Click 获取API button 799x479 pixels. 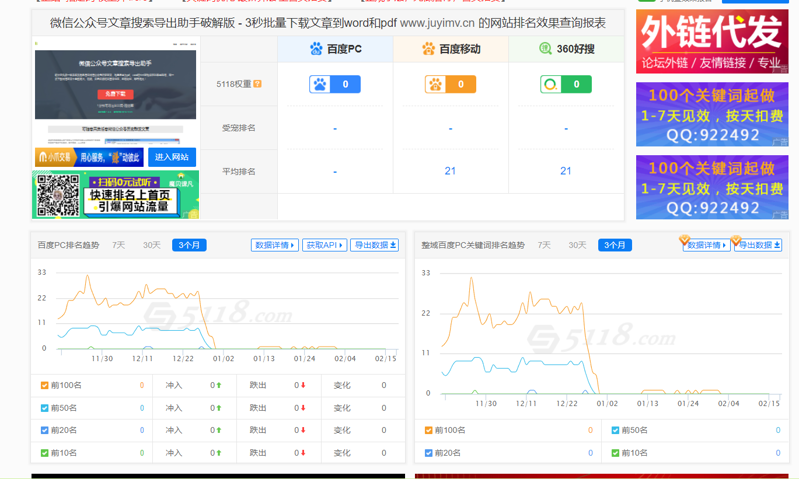coord(325,245)
